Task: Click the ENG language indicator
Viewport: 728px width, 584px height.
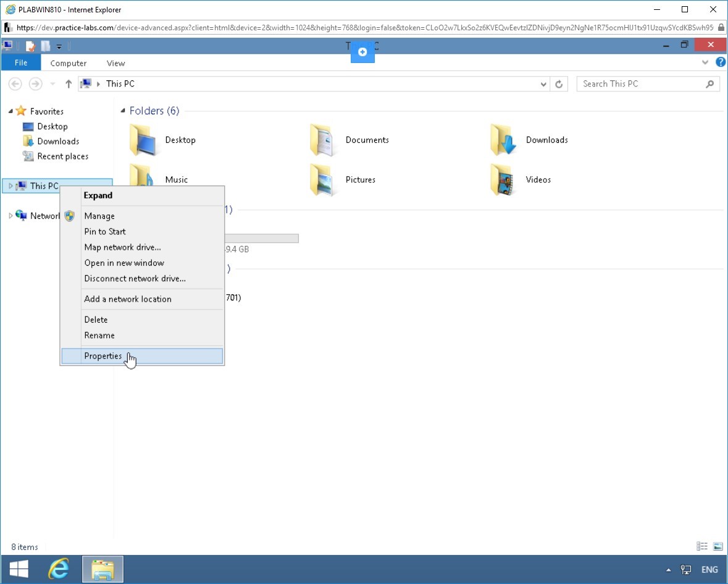Action: [709, 570]
